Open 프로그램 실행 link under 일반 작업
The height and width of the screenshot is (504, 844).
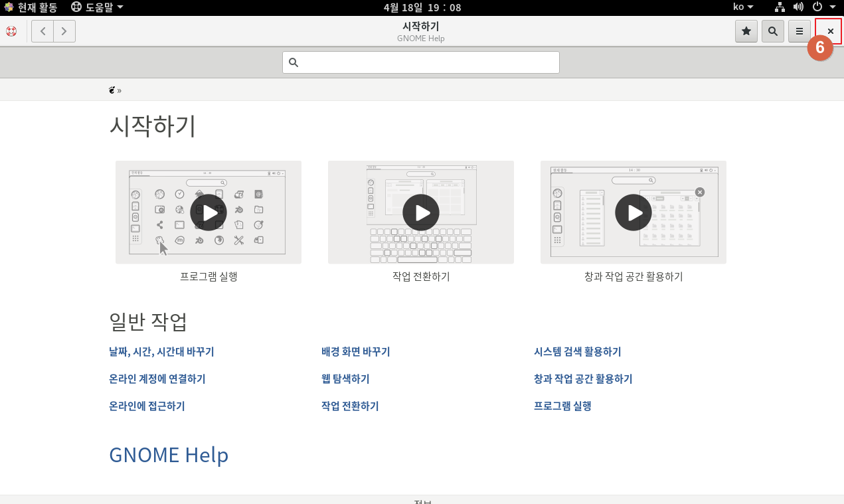(x=562, y=406)
